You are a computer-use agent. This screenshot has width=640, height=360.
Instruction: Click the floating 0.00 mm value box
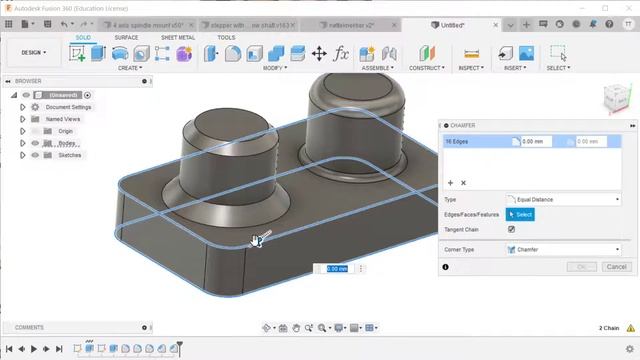click(x=337, y=269)
